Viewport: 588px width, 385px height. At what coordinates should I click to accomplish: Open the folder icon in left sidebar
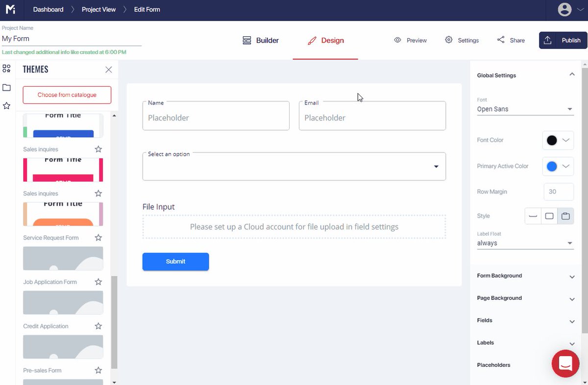point(6,87)
